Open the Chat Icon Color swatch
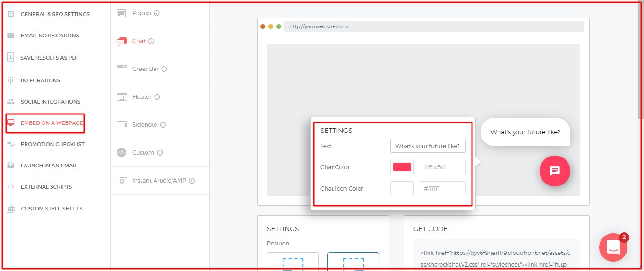Viewport: 644px width, 271px height. pyautogui.click(x=402, y=188)
